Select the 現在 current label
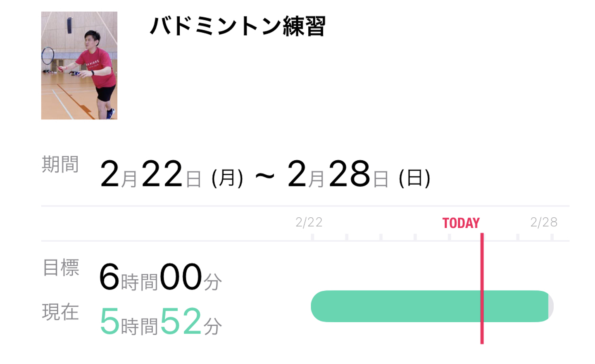595x364 pixels. click(x=60, y=312)
